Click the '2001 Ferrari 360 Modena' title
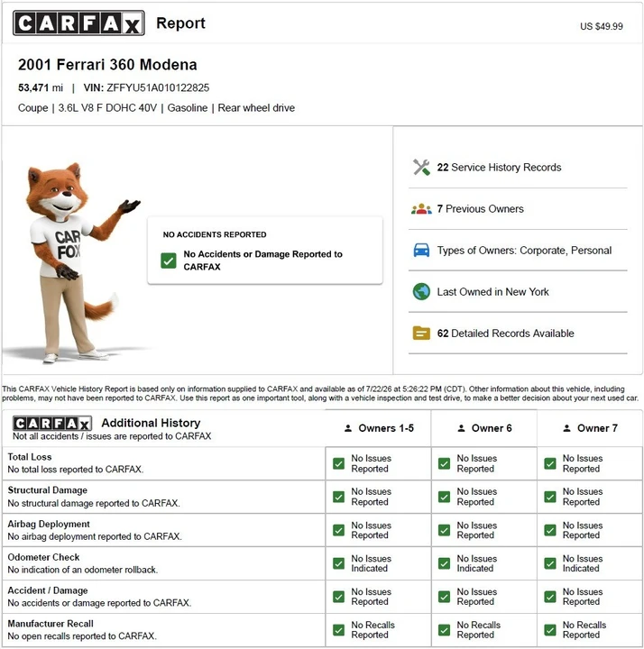This screenshot has height=649, width=644. tap(107, 65)
